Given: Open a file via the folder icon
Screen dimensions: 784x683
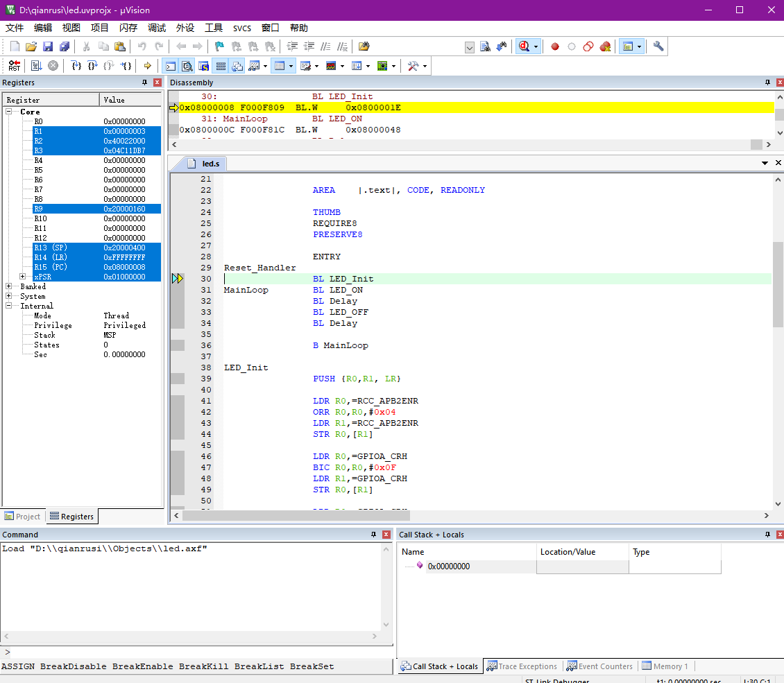Looking at the screenshot, I should tap(31, 46).
